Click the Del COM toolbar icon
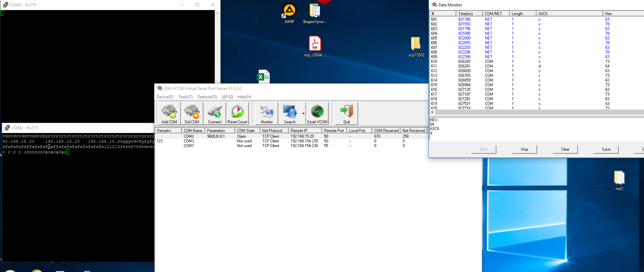The width and height of the screenshot is (644, 272). [x=192, y=114]
